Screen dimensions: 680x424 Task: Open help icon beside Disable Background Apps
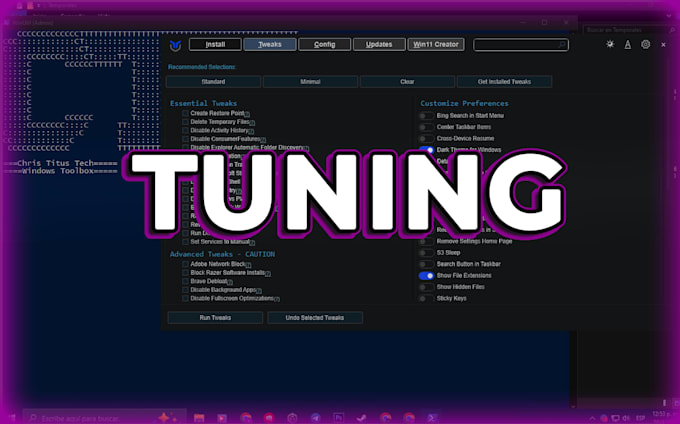pos(259,291)
